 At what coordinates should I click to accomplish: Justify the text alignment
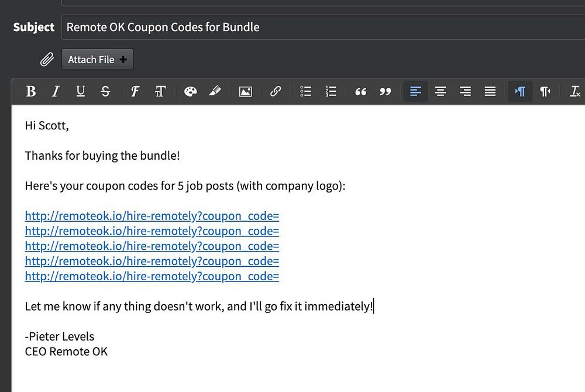point(490,91)
